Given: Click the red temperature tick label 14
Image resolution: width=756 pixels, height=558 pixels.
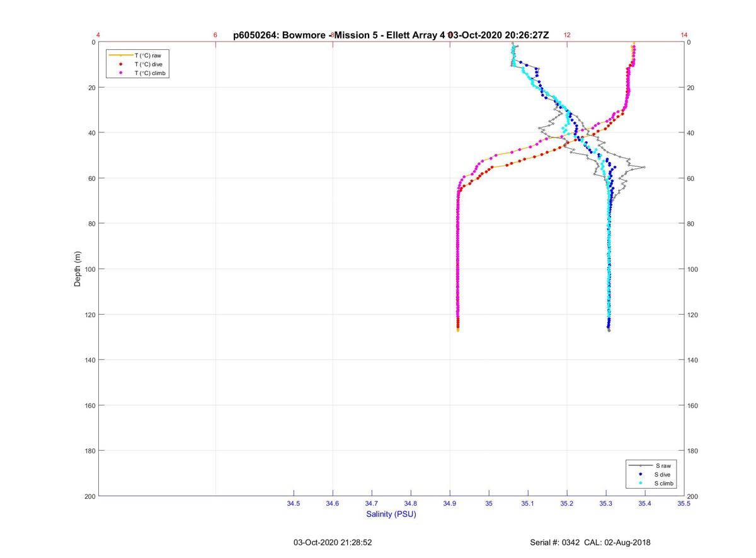Looking at the screenshot, I should tap(684, 35).
